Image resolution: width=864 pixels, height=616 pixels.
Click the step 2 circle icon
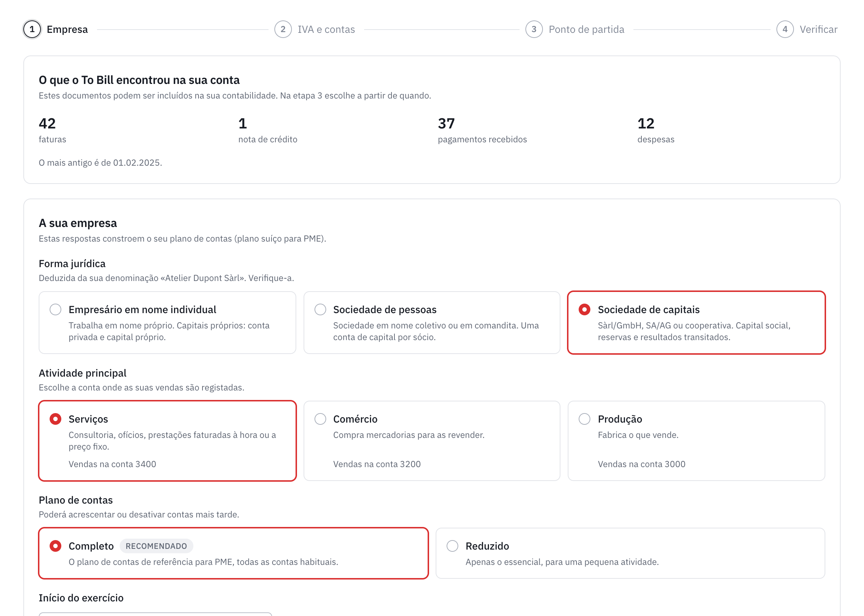(283, 29)
